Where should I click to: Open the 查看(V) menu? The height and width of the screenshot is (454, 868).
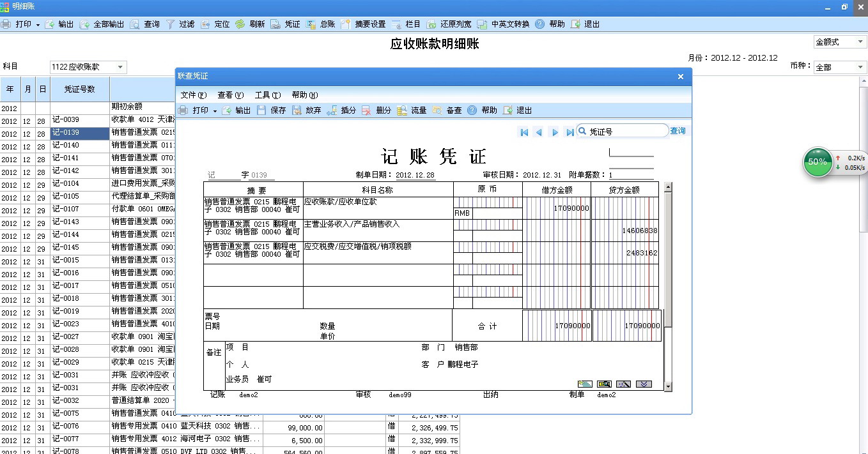[231, 95]
